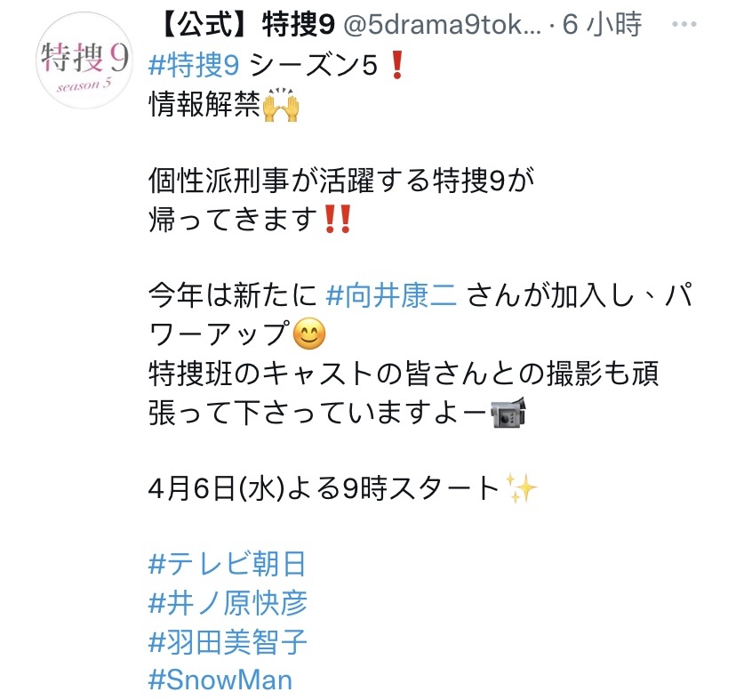Open the #特捜9 hashtag
Image resolution: width=736 pixels, height=700 pixels.
click(x=194, y=65)
